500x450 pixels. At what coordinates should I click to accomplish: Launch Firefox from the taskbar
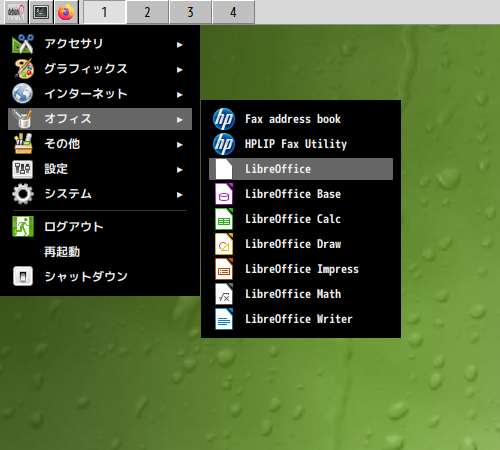66,12
